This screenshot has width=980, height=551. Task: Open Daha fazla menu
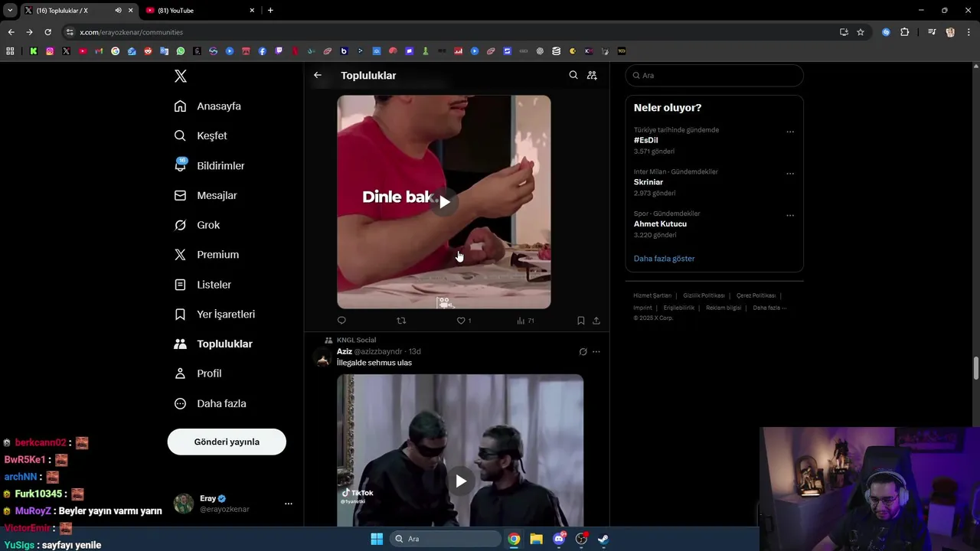[x=210, y=403]
